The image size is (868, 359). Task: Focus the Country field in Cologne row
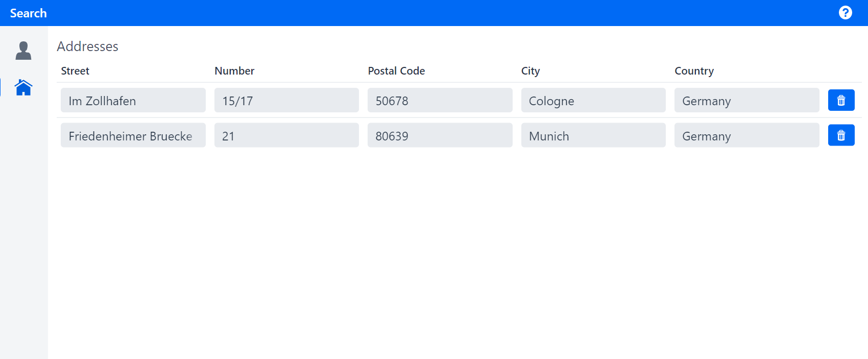click(x=746, y=100)
